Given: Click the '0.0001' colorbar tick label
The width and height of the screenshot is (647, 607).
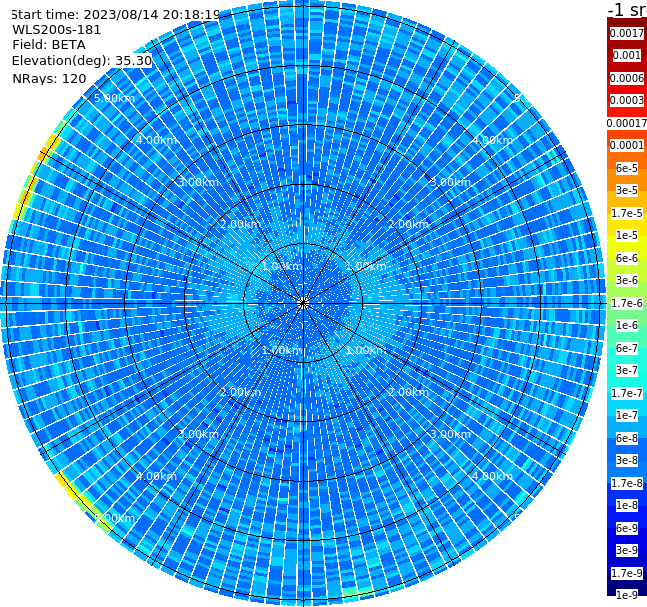Looking at the screenshot, I should click(627, 145).
